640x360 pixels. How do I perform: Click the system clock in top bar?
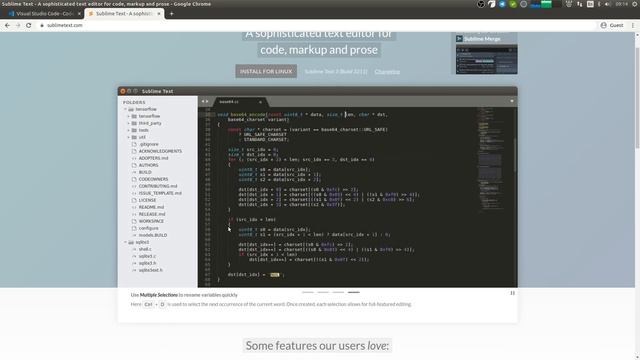[622, 4]
